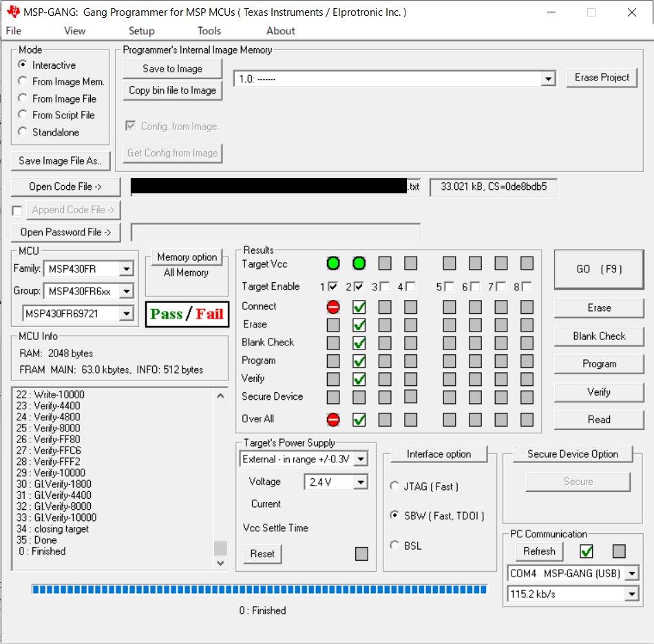Tick the Append Code File checkbox
Image resolution: width=654 pixels, height=644 pixels.
point(17,211)
